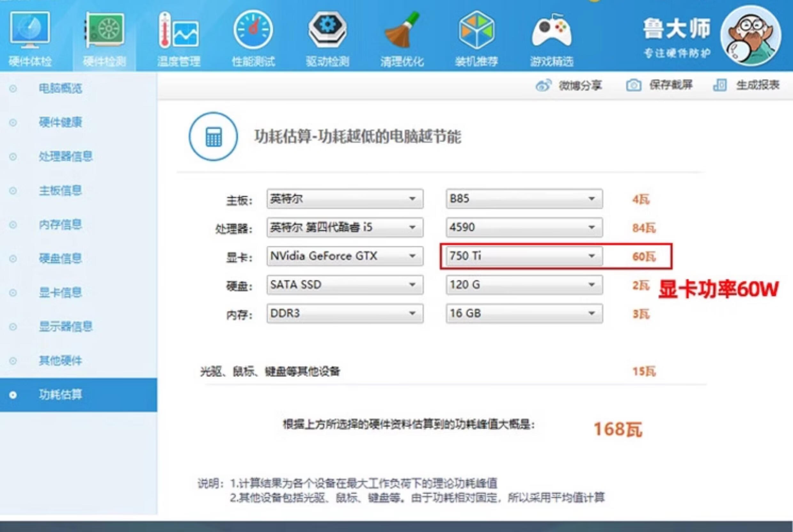This screenshot has height=532, width=793.
Task: Open 温度管理 temperature management icon
Action: tap(178, 30)
